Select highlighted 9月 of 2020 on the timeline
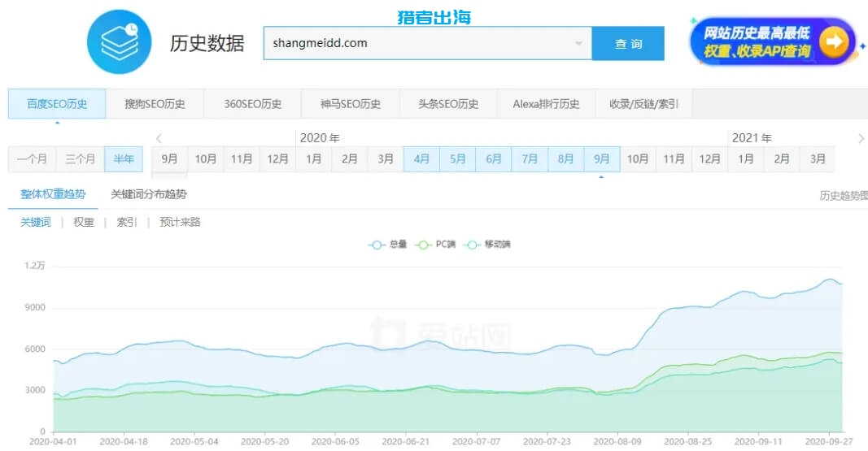 (601, 159)
